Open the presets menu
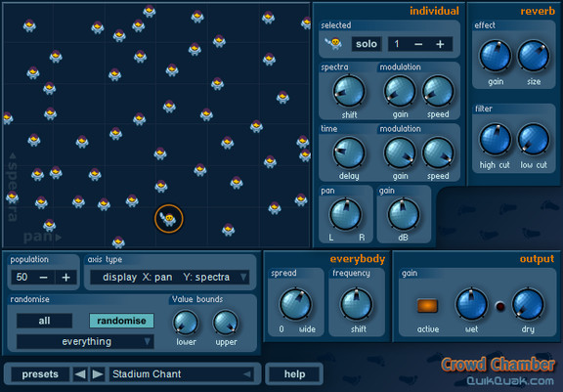The height and width of the screenshot is (392, 563). click(x=40, y=374)
